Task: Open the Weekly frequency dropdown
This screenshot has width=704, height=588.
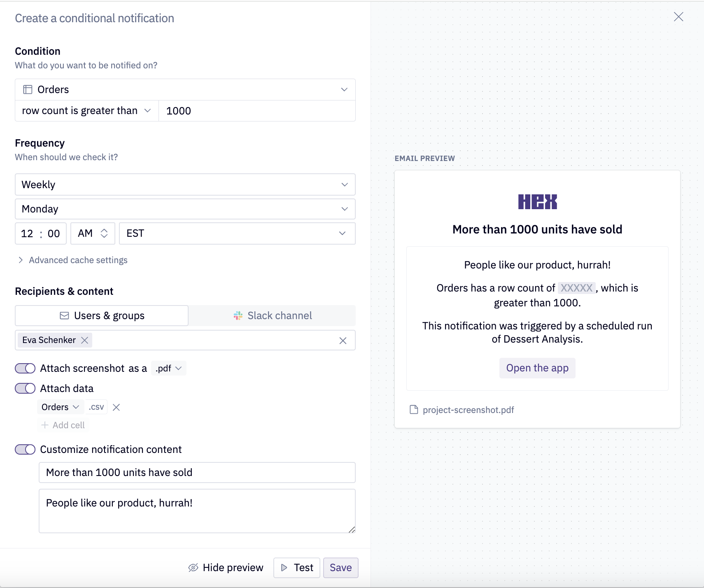Action: tap(344, 184)
